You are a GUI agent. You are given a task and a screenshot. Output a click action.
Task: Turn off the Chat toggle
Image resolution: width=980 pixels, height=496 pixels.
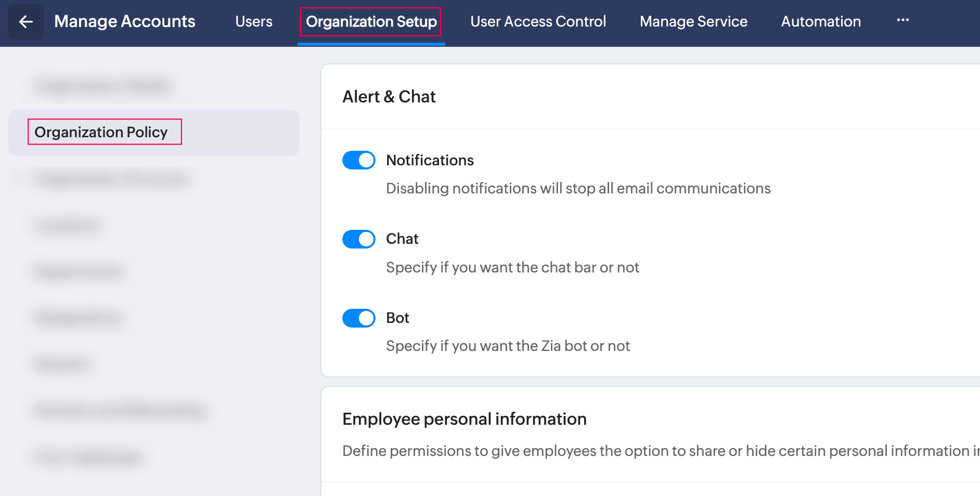coord(358,239)
